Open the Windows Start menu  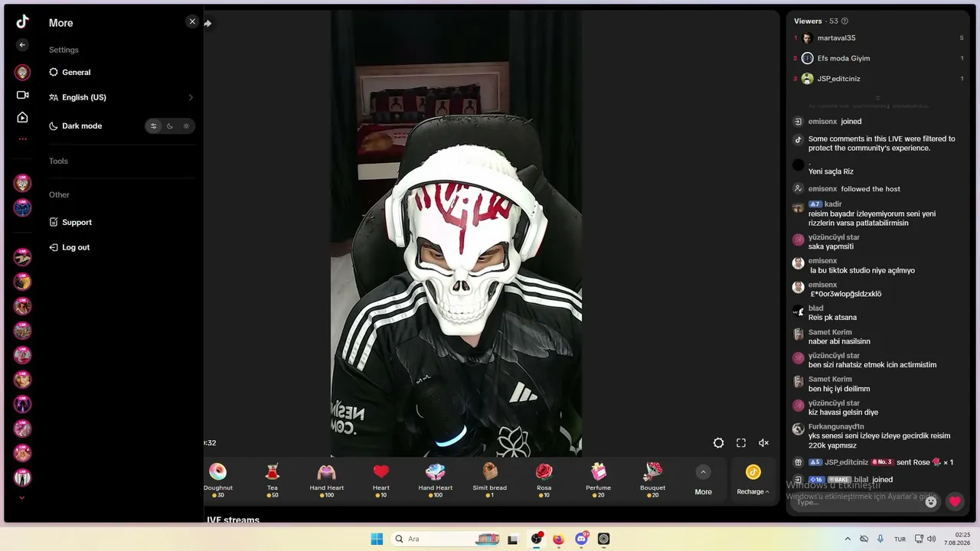click(377, 539)
